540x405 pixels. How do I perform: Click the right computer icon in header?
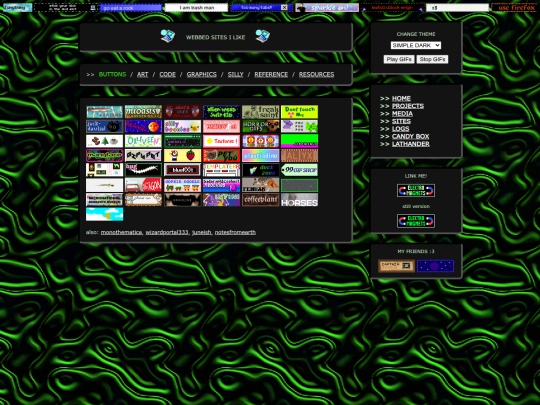coord(262,36)
